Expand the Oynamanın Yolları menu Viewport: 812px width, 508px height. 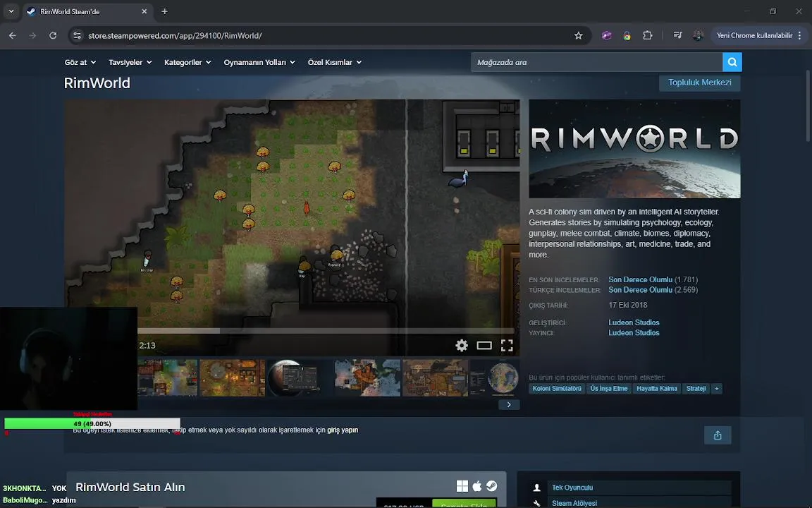point(259,62)
